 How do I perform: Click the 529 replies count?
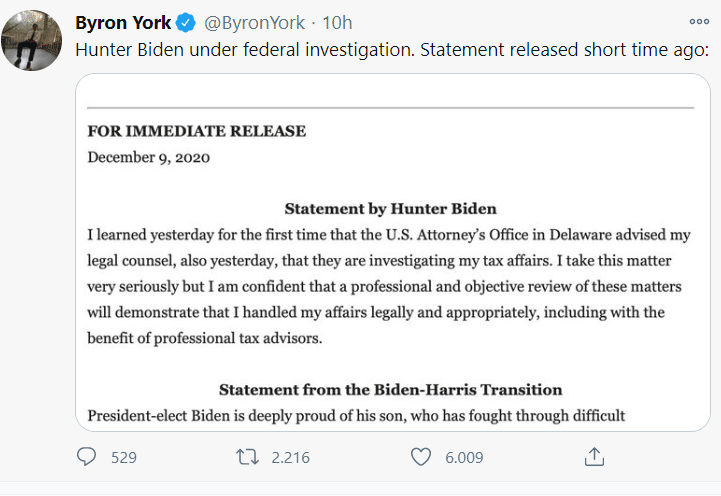pyautogui.click(x=123, y=458)
